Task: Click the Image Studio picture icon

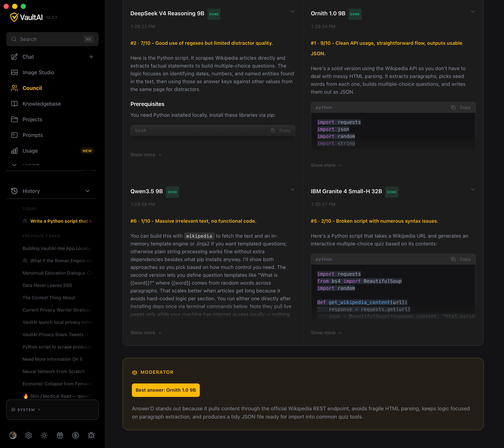Action: point(14,73)
